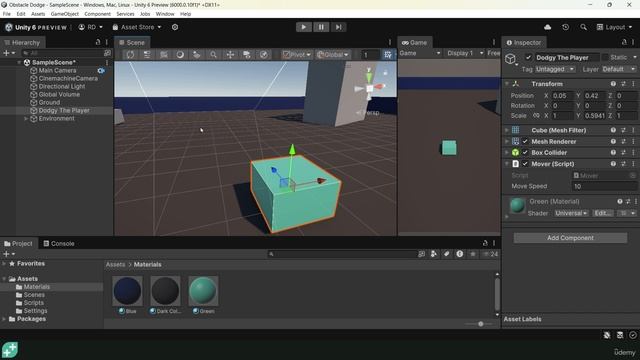Open Transform preset settings icon

(x=623, y=84)
